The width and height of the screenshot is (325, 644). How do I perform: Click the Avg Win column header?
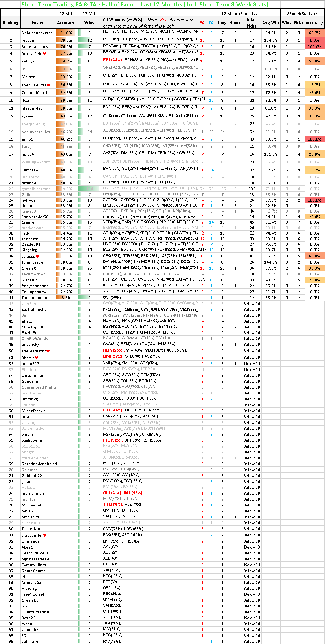(271, 23)
